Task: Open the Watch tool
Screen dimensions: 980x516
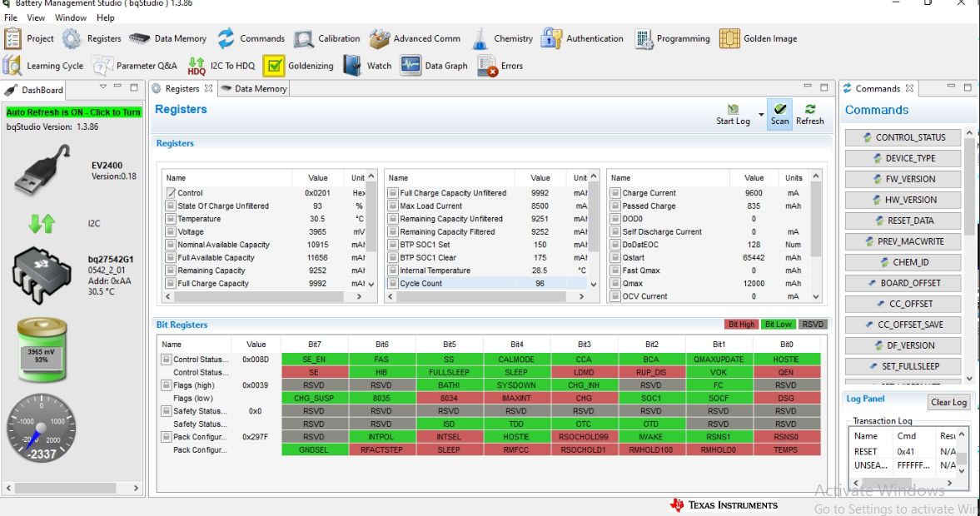Action: click(x=352, y=66)
